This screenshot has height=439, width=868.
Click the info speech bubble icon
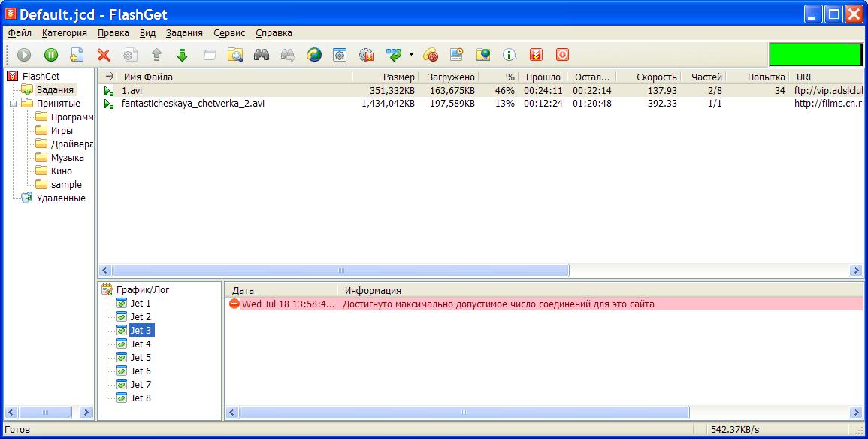pos(510,55)
